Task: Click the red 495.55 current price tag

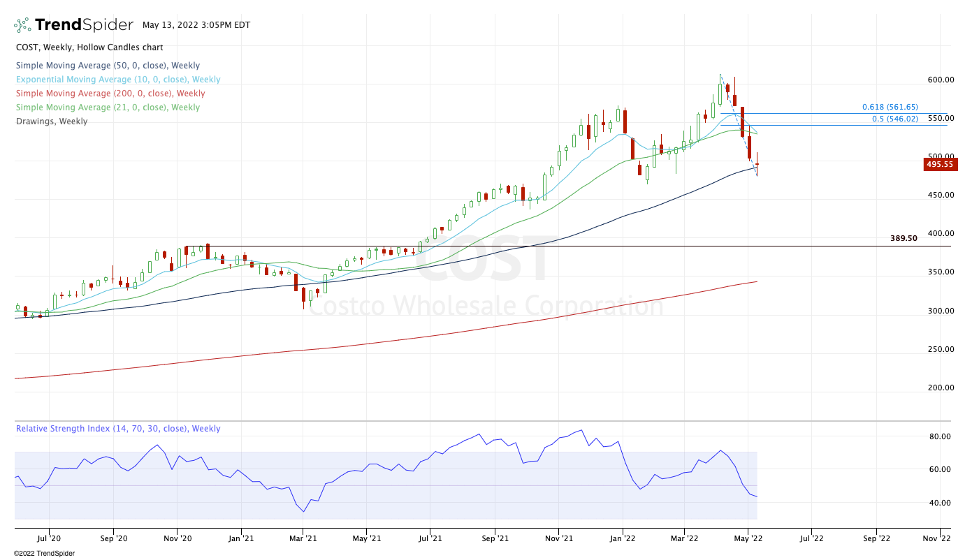Action: tap(940, 165)
